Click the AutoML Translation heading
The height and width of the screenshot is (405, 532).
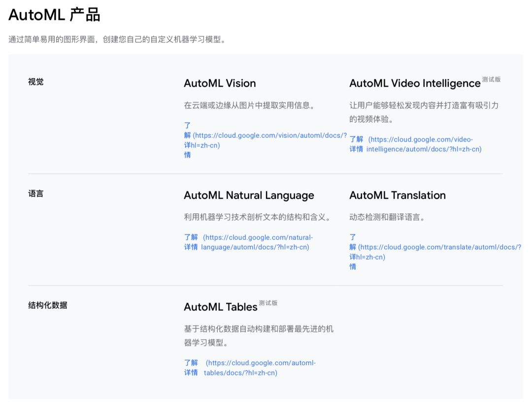pyautogui.click(x=398, y=195)
